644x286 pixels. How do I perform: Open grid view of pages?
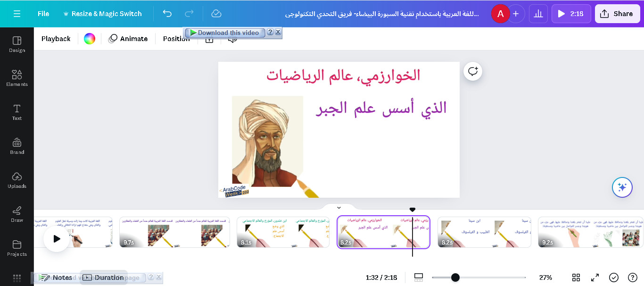click(x=576, y=278)
